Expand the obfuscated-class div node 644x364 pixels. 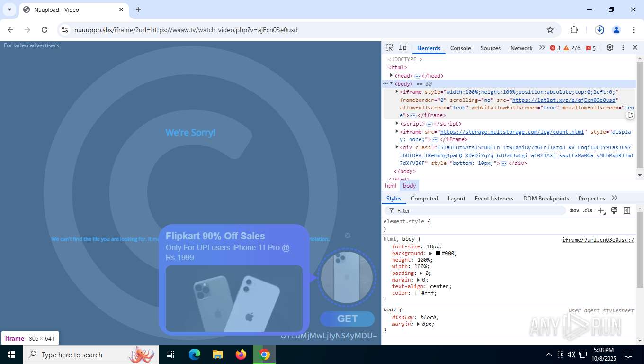(x=397, y=147)
